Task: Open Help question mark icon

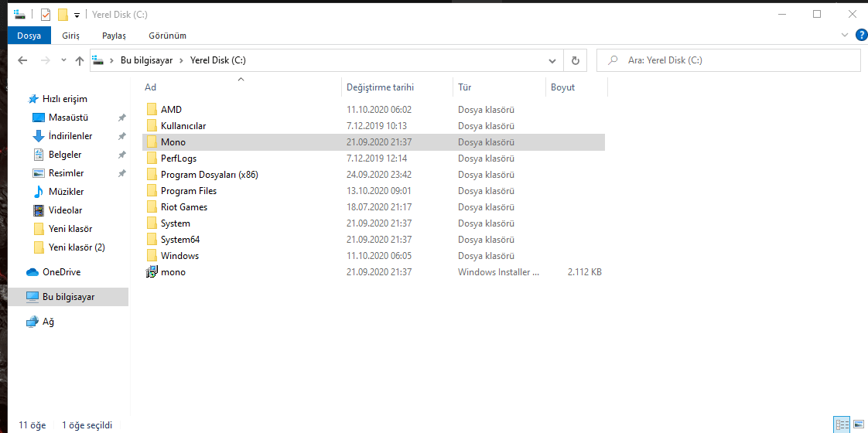Action: point(861,35)
